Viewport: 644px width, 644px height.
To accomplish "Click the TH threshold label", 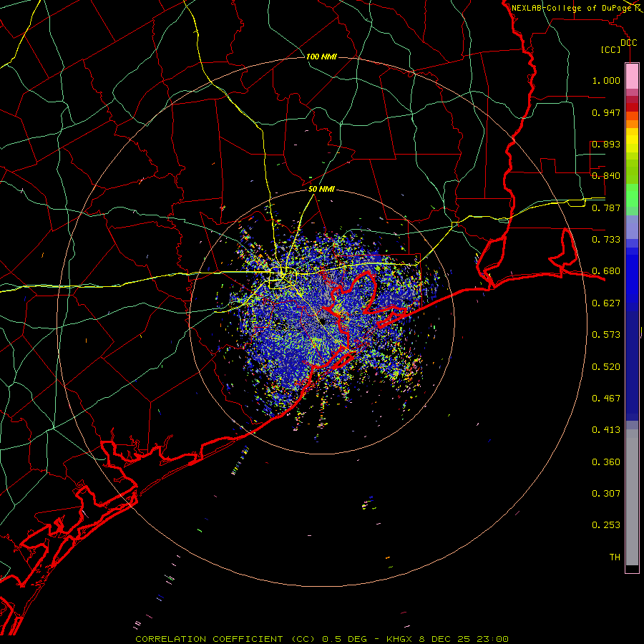I will click(x=615, y=557).
